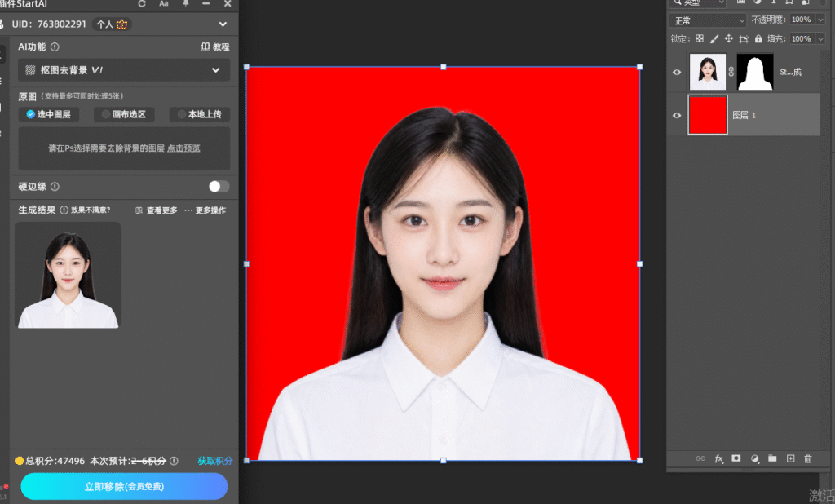Click the add layer mask icon
Viewport: 835px width, 504px height.
[x=736, y=458]
